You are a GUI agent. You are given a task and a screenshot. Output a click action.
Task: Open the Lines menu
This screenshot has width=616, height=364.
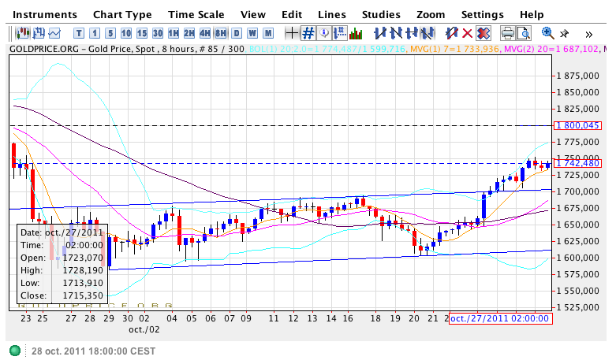tap(332, 14)
